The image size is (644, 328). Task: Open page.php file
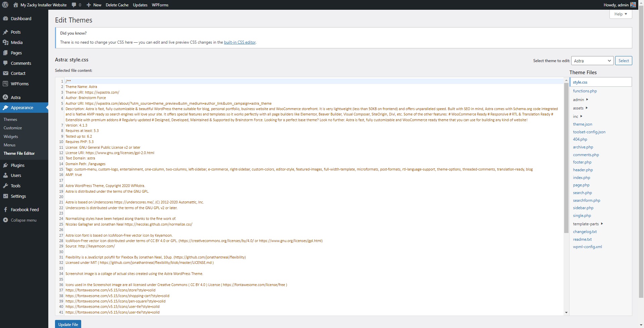[581, 185]
